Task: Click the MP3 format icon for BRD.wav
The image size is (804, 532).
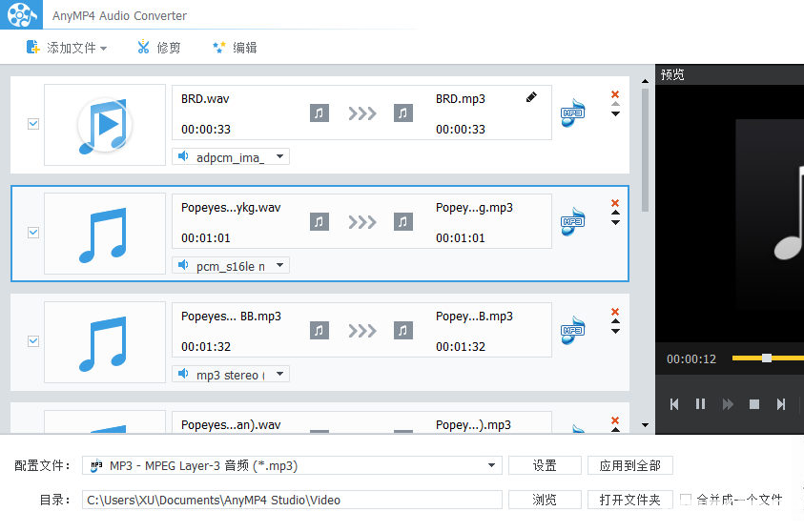Action: click(x=573, y=113)
